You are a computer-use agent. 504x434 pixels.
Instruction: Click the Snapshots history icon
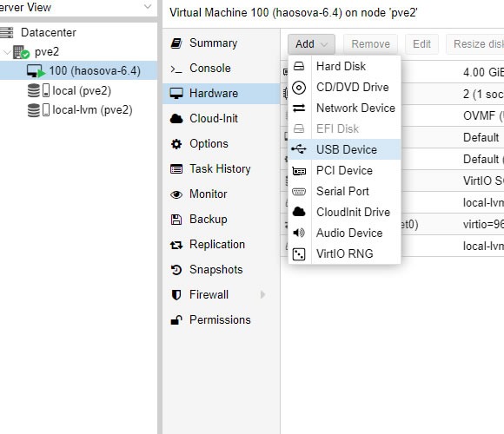coord(176,270)
